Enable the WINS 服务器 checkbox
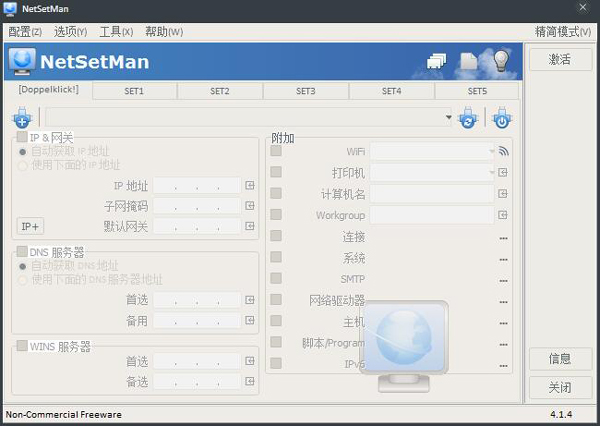This screenshot has height=426, width=600. [22, 346]
